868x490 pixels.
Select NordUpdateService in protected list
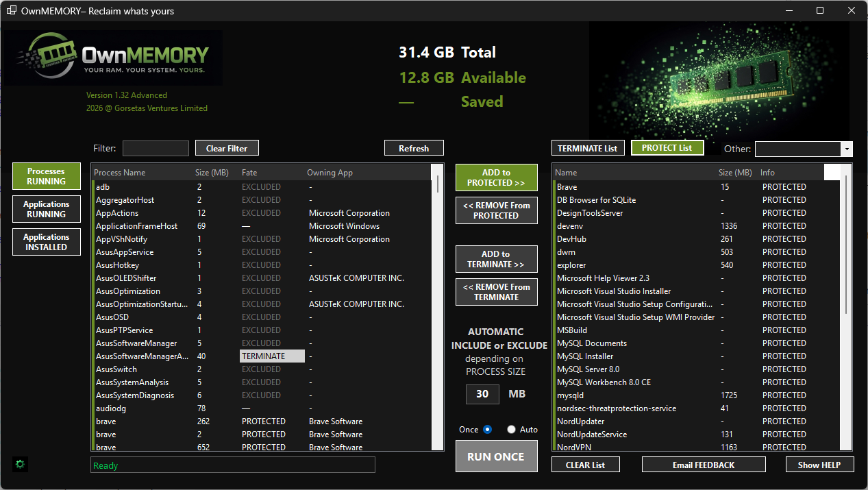[x=696, y=434]
